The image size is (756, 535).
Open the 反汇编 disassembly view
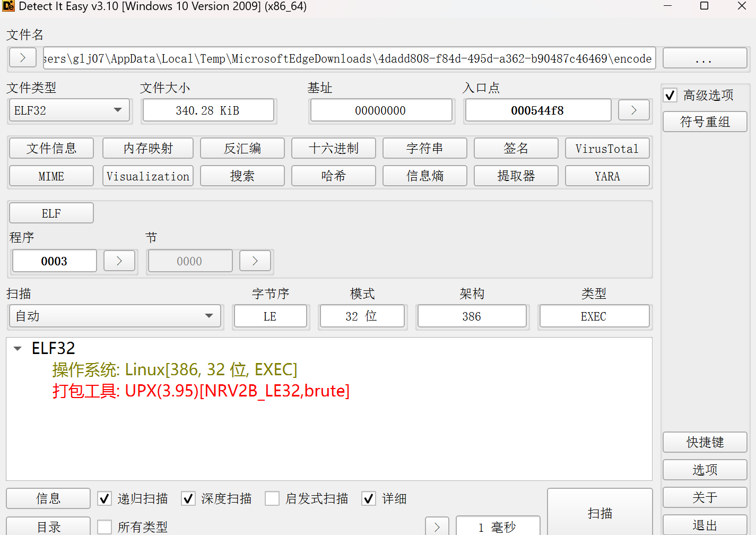[x=242, y=149]
